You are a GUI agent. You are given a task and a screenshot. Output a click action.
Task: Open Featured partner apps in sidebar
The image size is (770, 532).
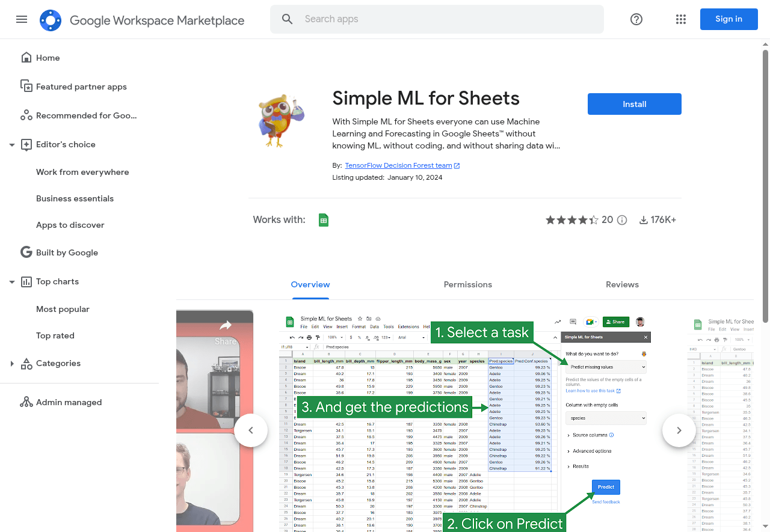click(x=81, y=87)
